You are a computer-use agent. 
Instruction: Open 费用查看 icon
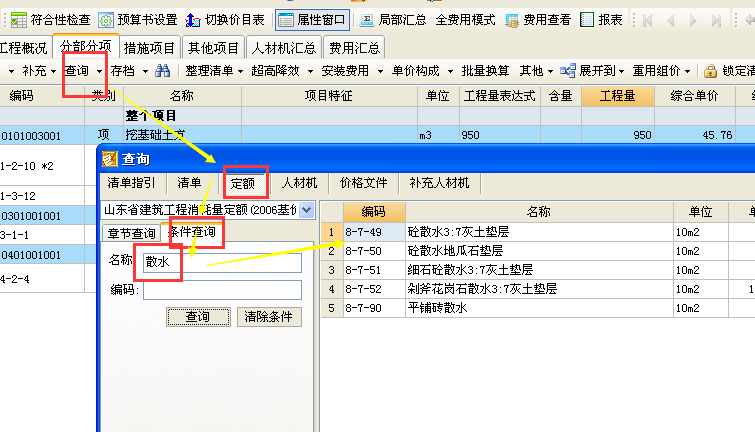(512, 20)
